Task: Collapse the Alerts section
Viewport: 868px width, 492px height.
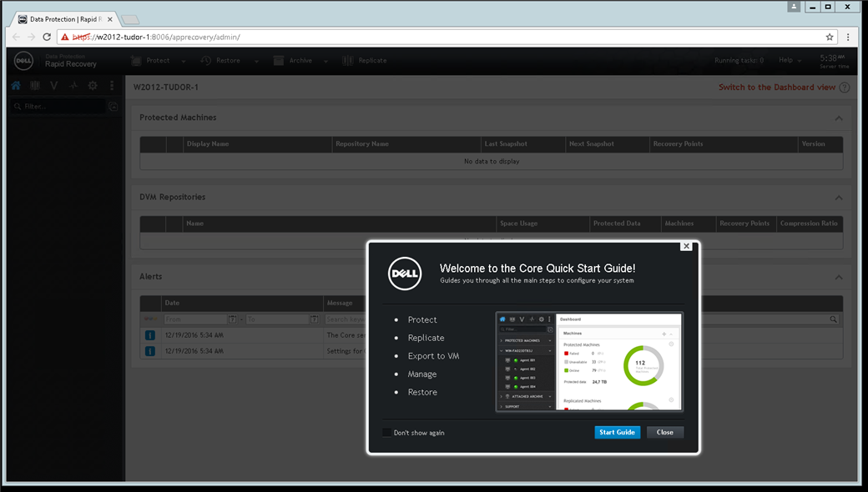Action: click(839, 278)
